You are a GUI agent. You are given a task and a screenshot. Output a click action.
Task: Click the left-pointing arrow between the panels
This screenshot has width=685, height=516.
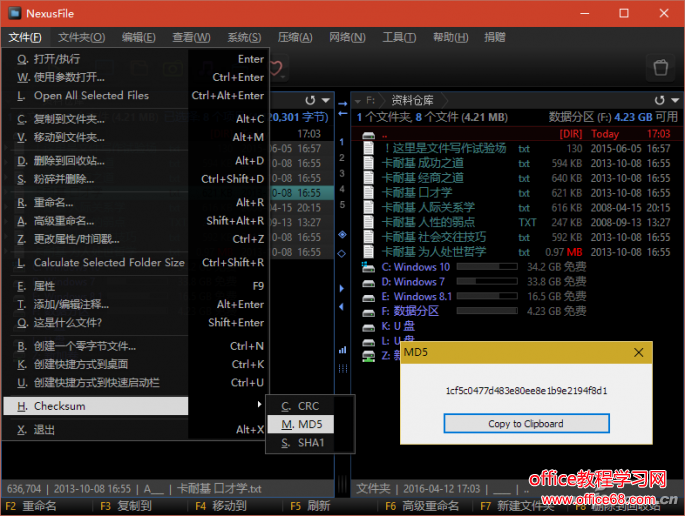point(342,114)
